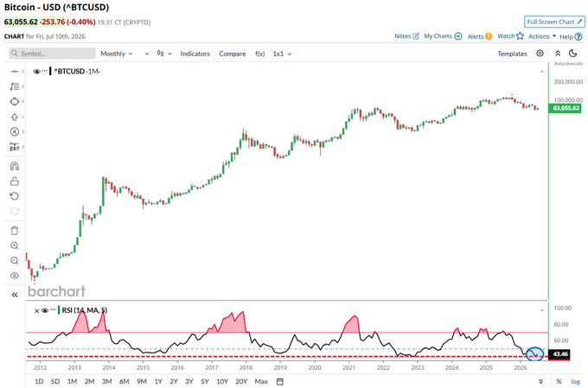Image resolution: width=588 pixels, height=388 pixels.
Task: Select the Max range
Action: 261,381
